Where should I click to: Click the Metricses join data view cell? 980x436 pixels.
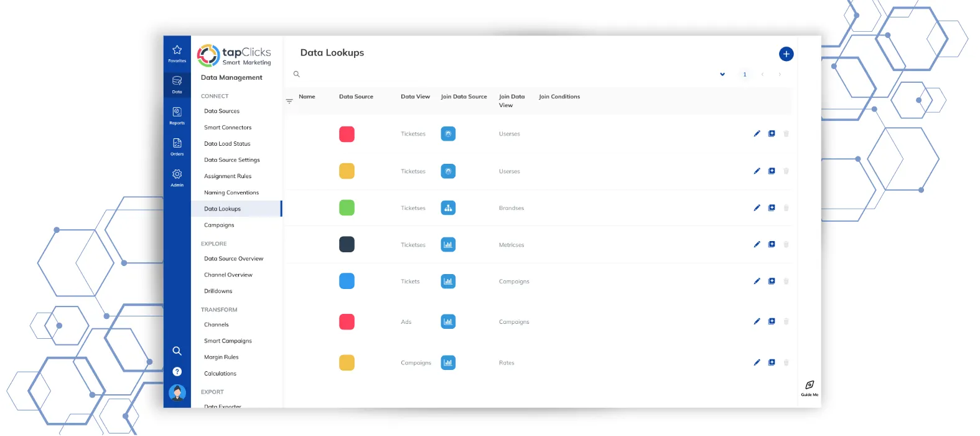pyautogui.click(x=511, y=245)
